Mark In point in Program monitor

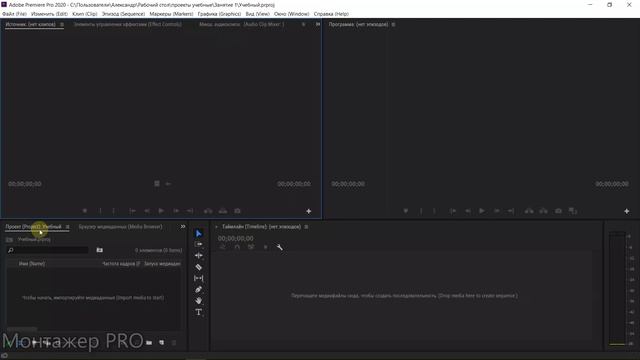coord(421,211)
